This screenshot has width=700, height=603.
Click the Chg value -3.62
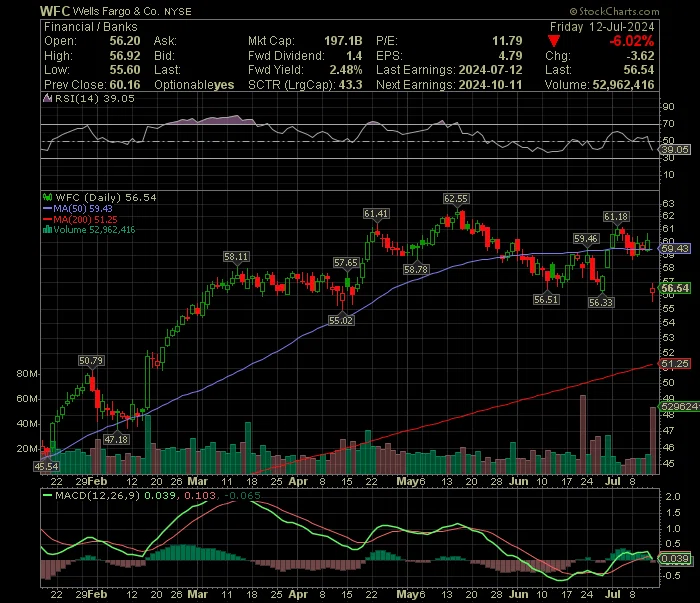point(640,56)
